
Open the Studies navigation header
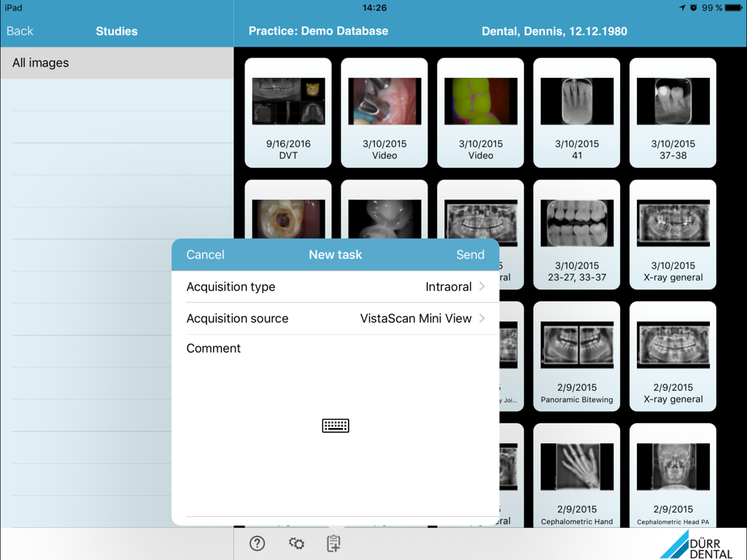[116, 31]
